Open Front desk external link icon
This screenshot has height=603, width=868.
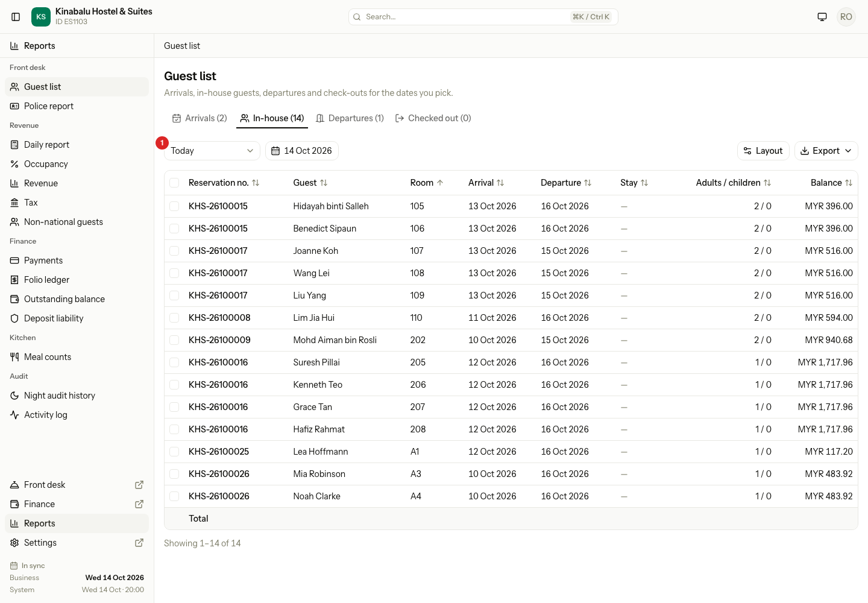pyautogui.click(x=139, y=485)
